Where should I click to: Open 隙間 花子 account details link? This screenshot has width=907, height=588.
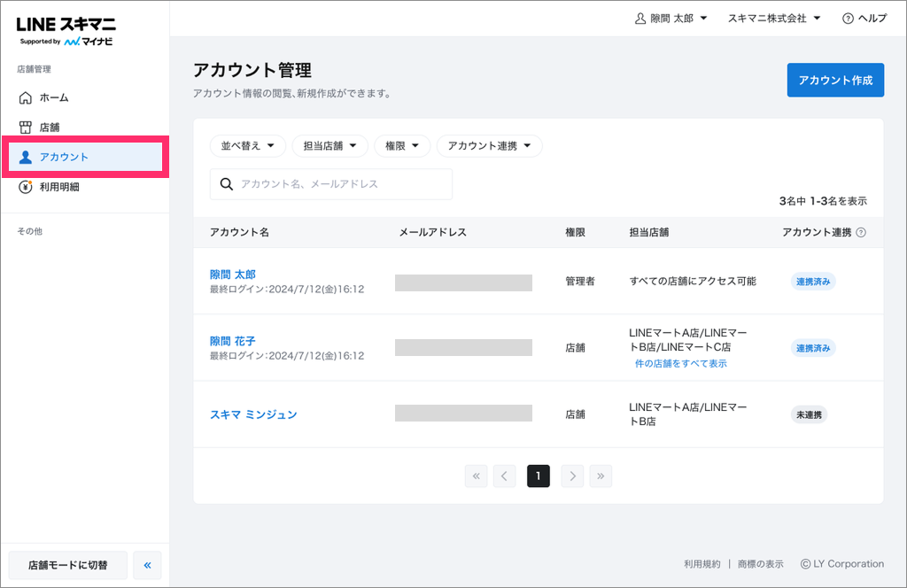point(232,341)
